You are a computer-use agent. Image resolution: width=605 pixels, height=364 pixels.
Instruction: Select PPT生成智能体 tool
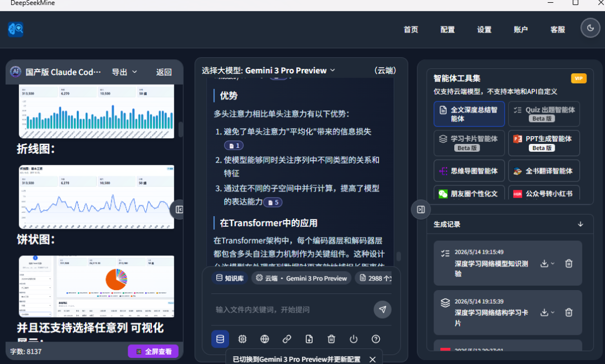(x=543, y=143)
